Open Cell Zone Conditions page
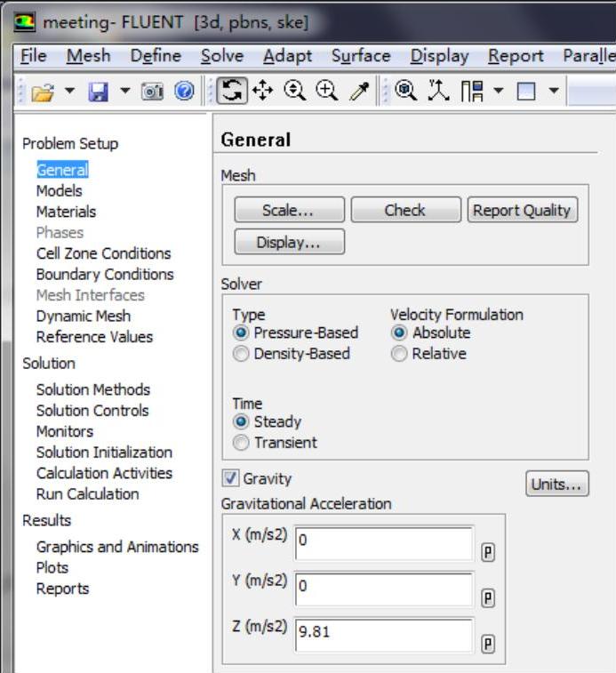This screenshot has height=673, width=616. tap(103, 253)
